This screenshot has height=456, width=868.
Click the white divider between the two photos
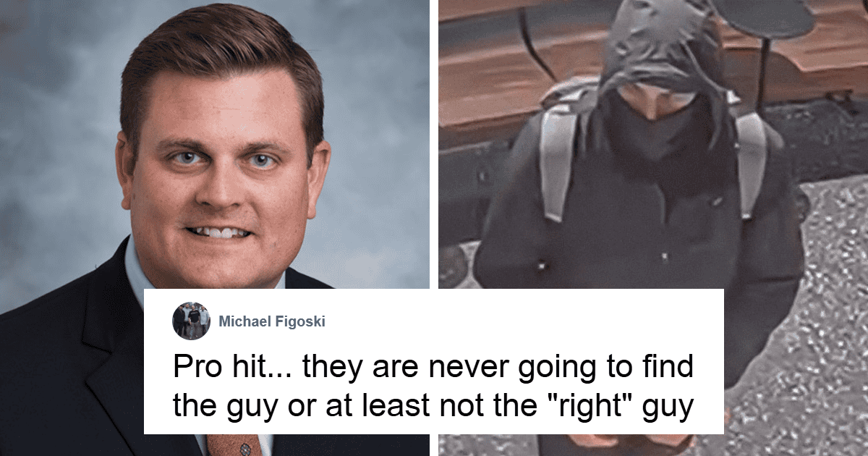(x=434, y=145)
